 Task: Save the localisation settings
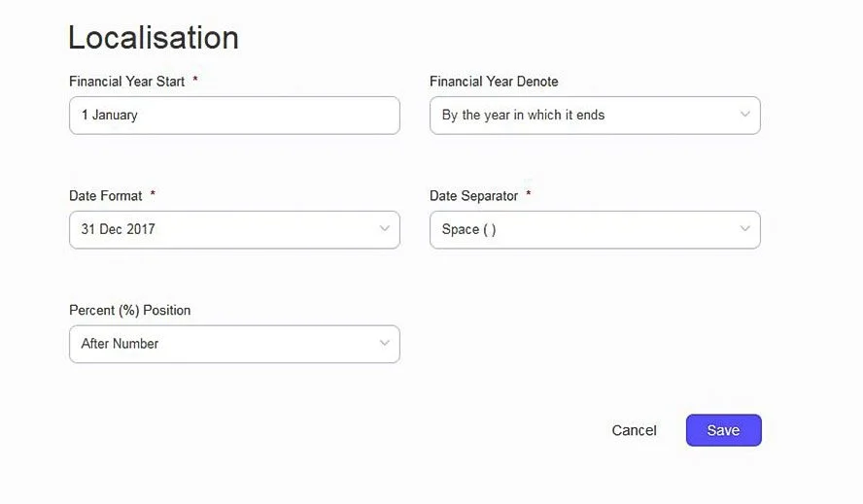[723, 430]
